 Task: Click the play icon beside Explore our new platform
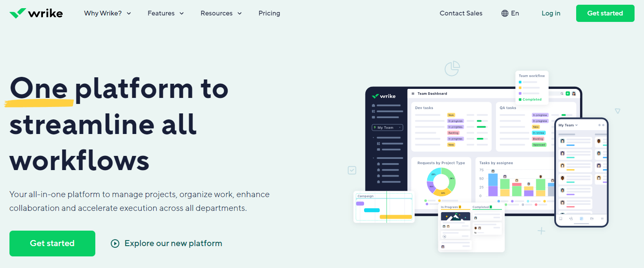[115, 243]
